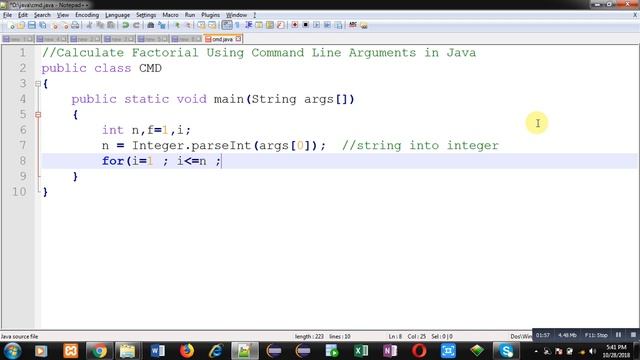Undo the last edit with the green arrow
The height and width of the screenshot is (360, 640).
pyautogui.click(x=126, y=25)
